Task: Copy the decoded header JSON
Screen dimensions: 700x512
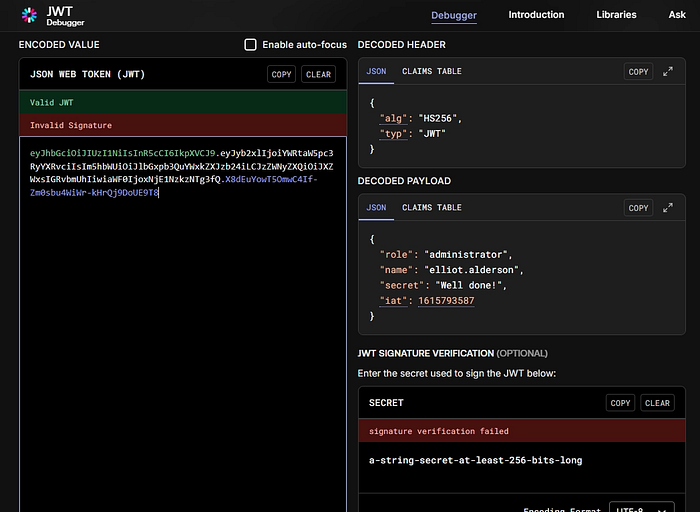Action: pos(638,72)
